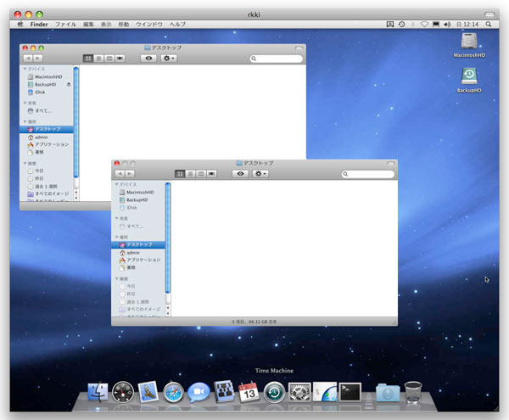Viewport: 509px width, 420px height.
Task: Collapse デバイス section in front window sidebar
Action: click(x=116, y=184)
